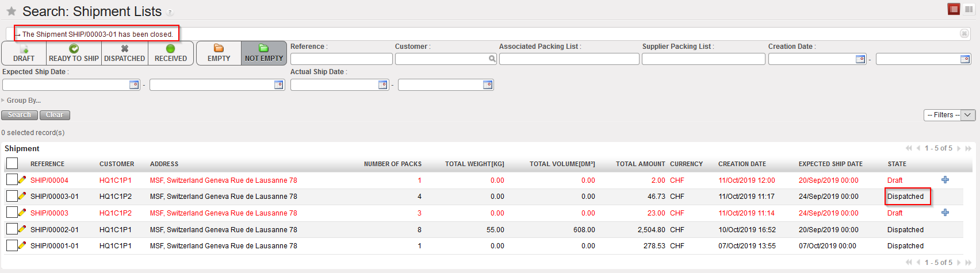The image size is (980, 273).
Task: Click the Customer field search magnifier
Action: click(492, 59)
